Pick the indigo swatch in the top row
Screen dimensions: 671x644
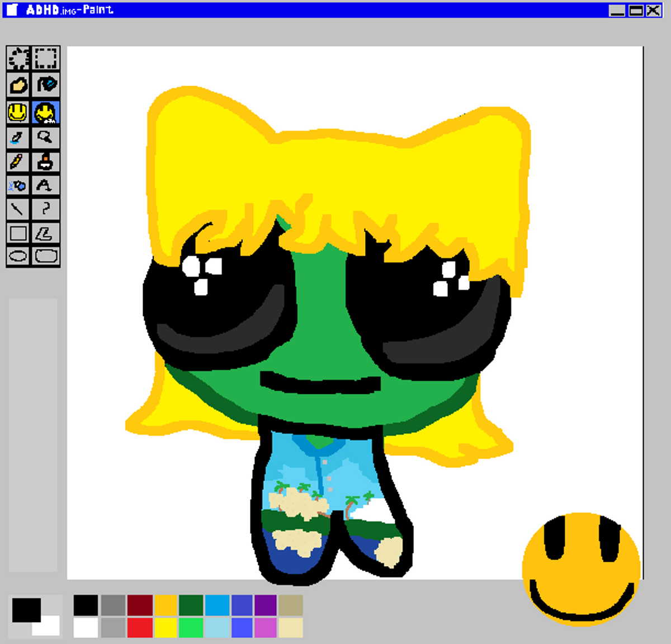coord(242,605)
